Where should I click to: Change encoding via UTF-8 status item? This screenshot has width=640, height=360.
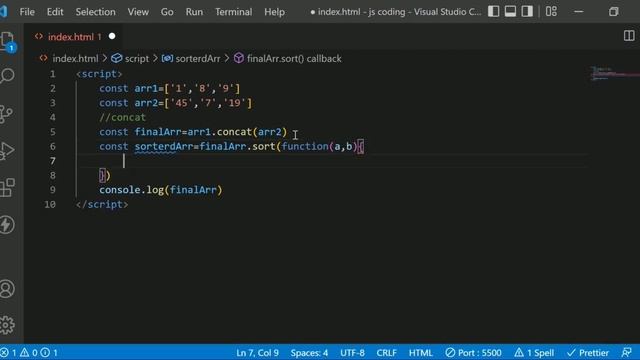click(352, 353)
